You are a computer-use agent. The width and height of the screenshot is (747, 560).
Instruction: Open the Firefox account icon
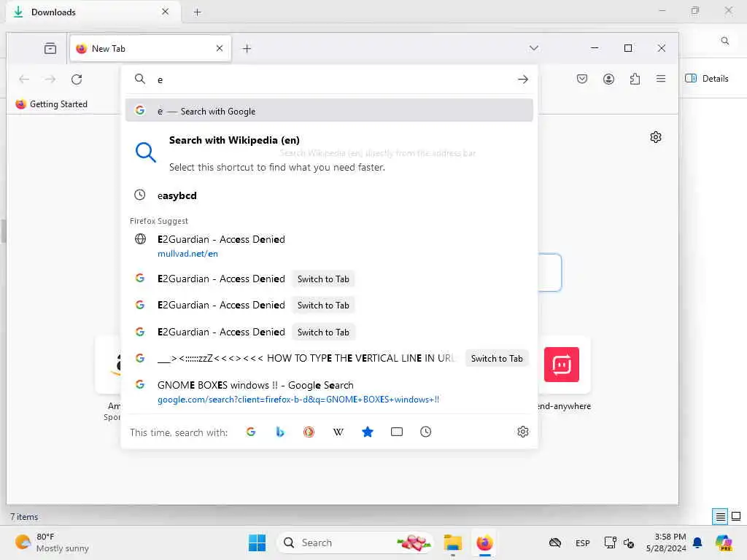point(608,79)
